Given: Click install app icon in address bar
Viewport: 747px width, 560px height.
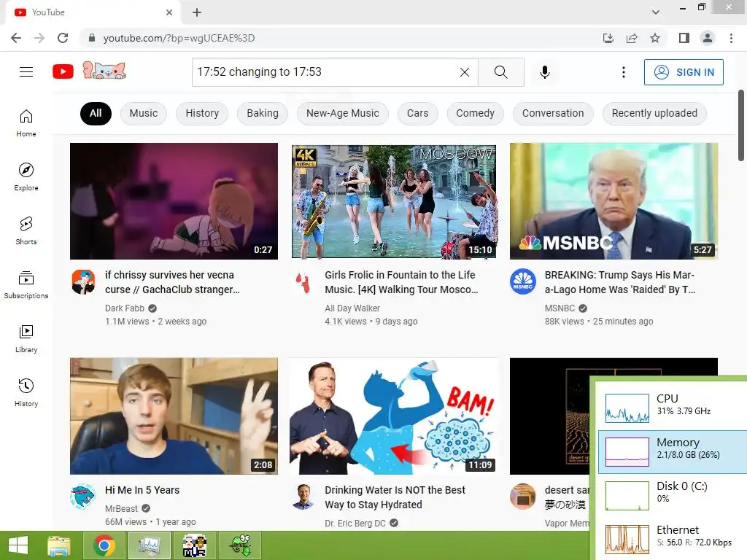Looking at the screenshot, I should pyautogui.click(x=608, y=38).
